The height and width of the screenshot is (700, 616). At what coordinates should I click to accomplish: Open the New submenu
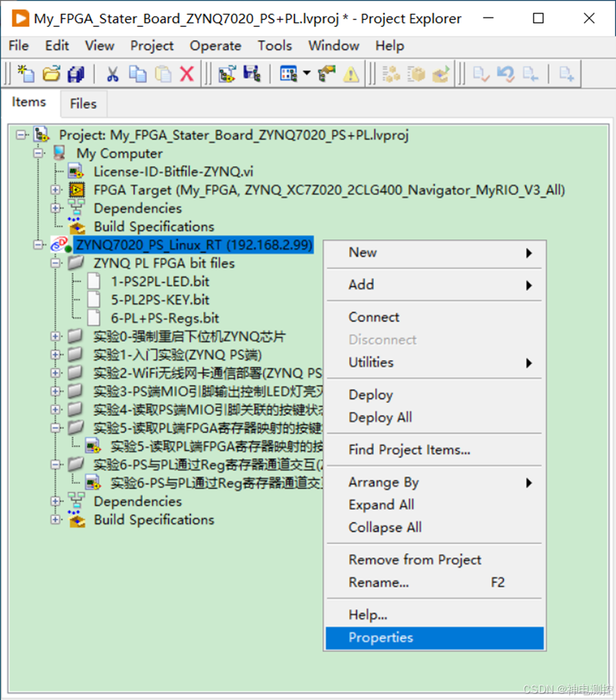[435, 252]
